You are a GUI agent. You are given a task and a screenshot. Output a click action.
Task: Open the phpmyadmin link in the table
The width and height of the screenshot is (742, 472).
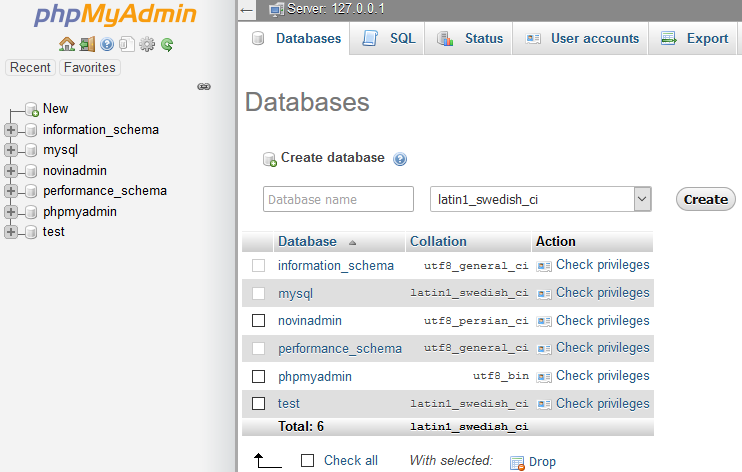pyautogui.click(x=315, y=377)
